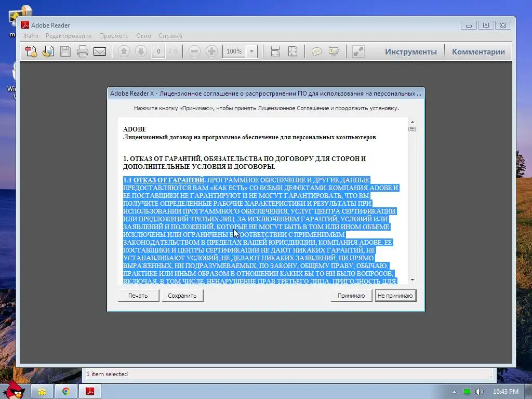This screenshot has width=532, height=399.
Task: Open the Комментарии panel
Action: 478,52
